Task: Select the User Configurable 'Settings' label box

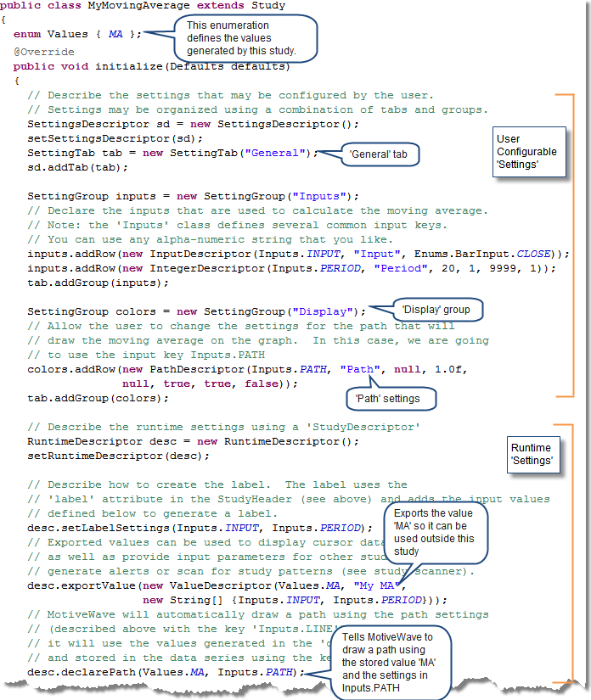Action: [x=528, y=152]
